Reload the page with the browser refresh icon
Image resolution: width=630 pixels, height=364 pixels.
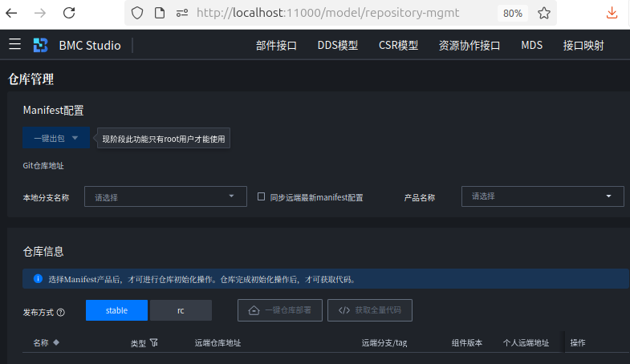click(69, 13)
